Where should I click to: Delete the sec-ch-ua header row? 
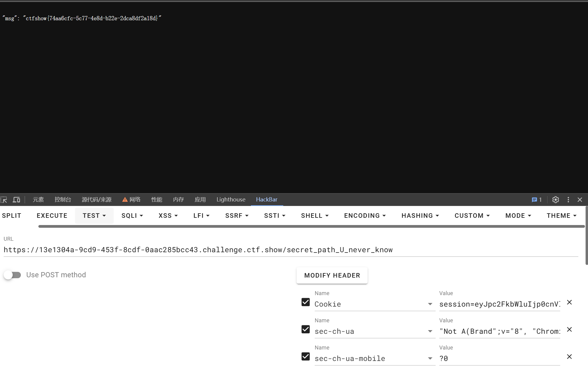pyautogui.click(x=569, y=330)
